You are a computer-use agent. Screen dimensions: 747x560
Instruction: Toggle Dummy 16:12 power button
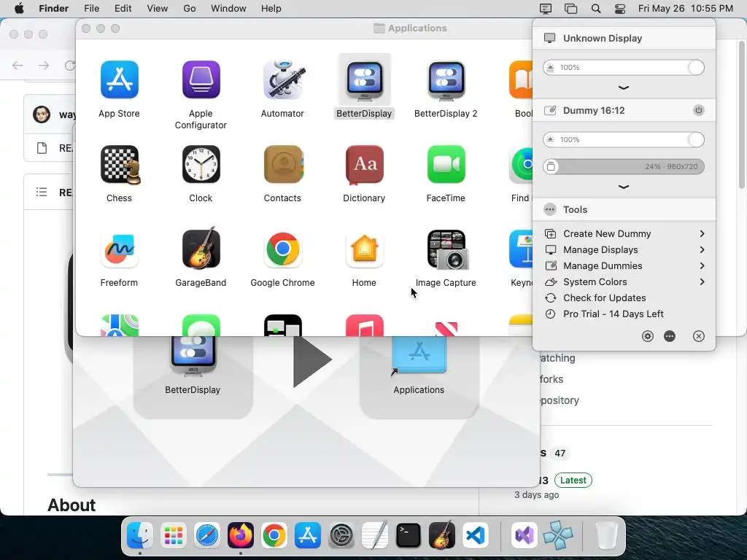698,110
